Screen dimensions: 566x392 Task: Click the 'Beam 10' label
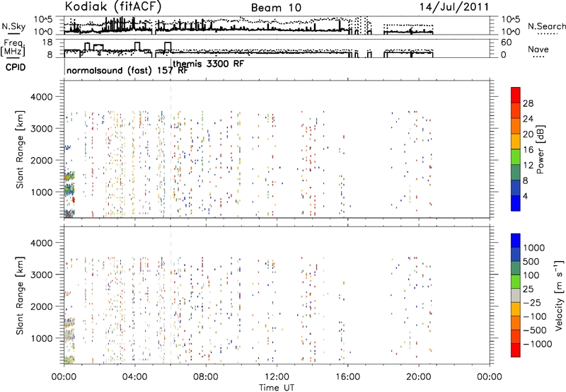(276, 8)
